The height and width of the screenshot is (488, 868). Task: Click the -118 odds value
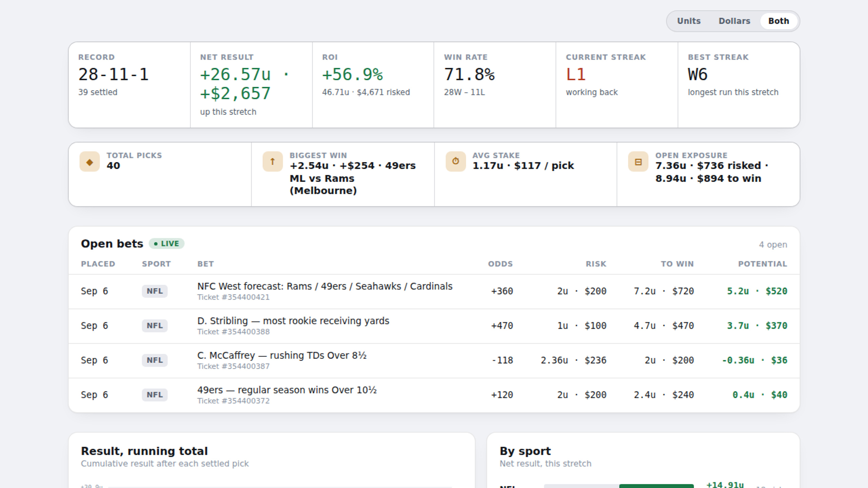502,360
